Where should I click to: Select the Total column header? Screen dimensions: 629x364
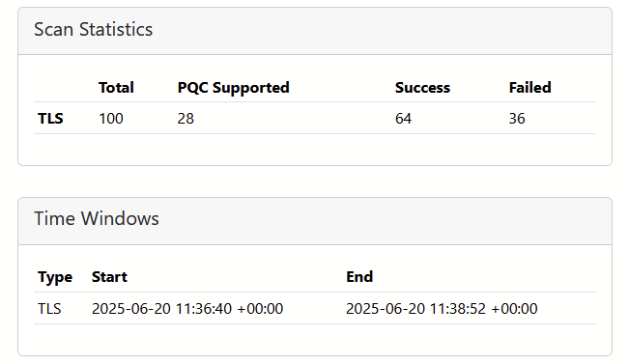tap(116, 88)
